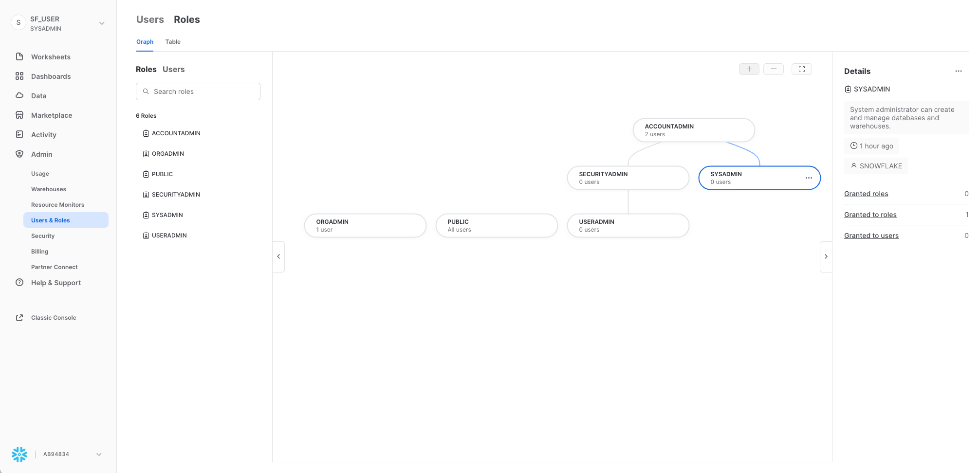Click the Worksheets icon in sidebar
Screen dimensions: 980x473
[19, 57]
